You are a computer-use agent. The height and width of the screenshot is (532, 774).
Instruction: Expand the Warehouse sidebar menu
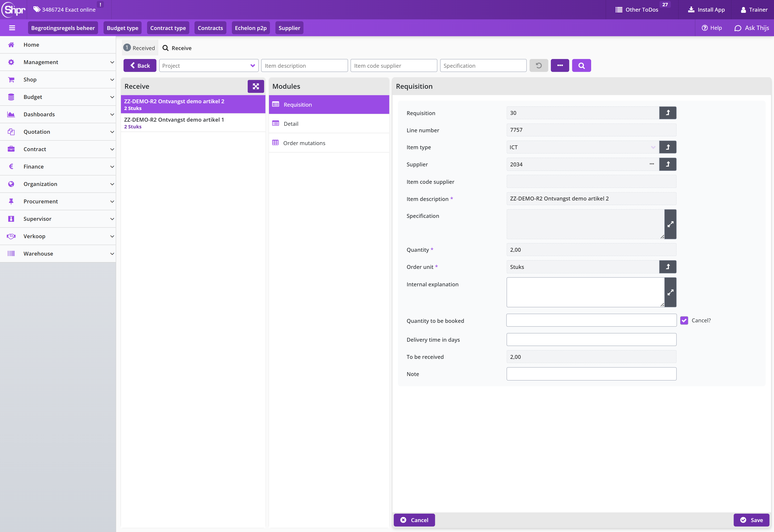point(58,254)
